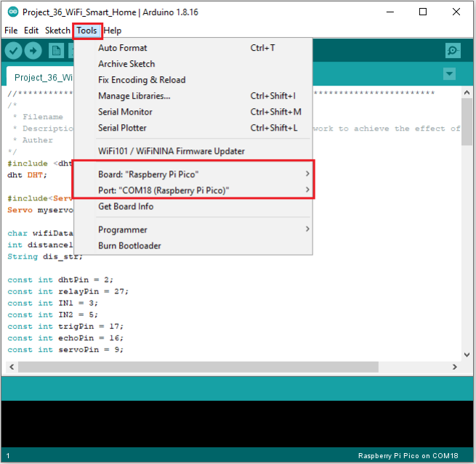Open the File menu

(11, 30)
